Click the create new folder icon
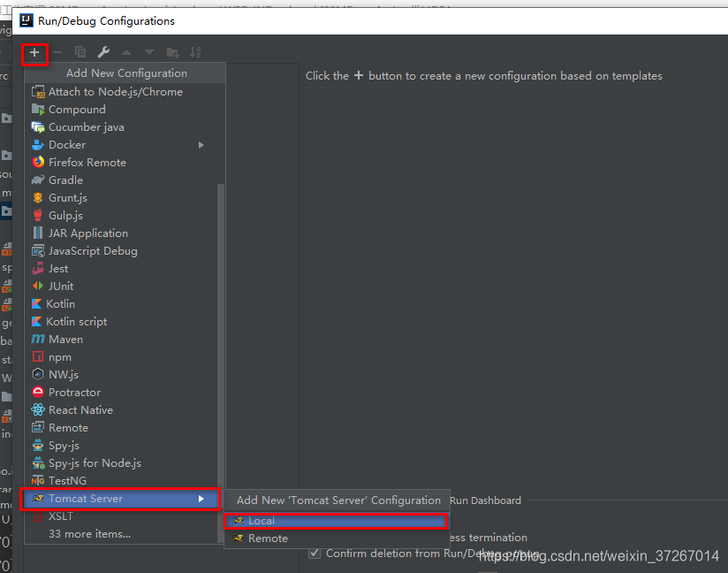 [172, 52]
